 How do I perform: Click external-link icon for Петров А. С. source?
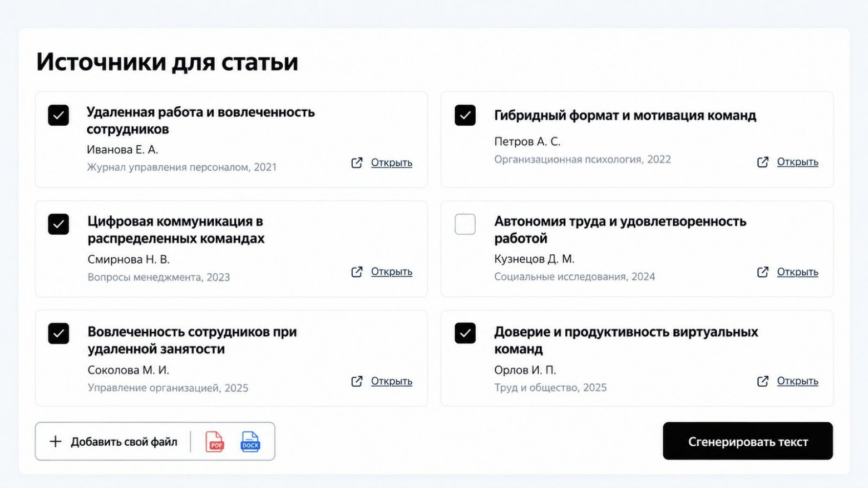(763, 162)
